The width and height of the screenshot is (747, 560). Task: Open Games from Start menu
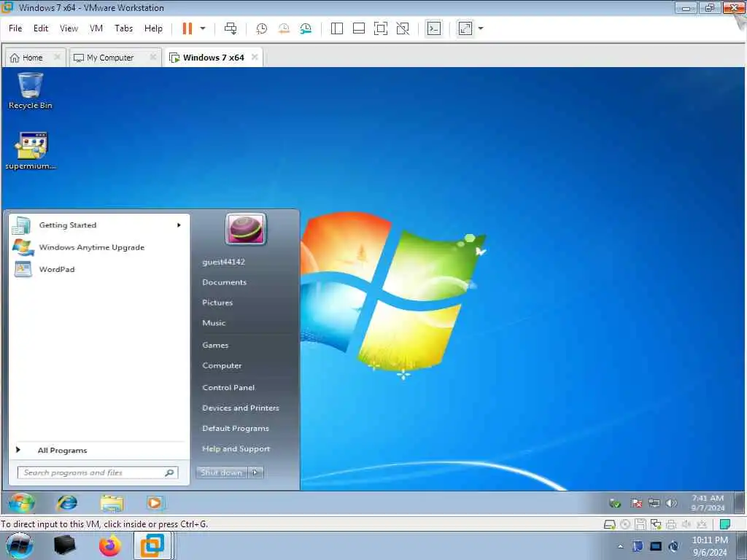point(215,345)
